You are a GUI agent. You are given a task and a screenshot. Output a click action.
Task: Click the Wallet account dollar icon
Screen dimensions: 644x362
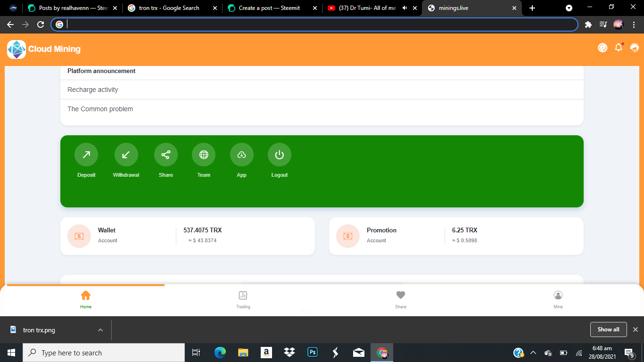pos(79,236)
